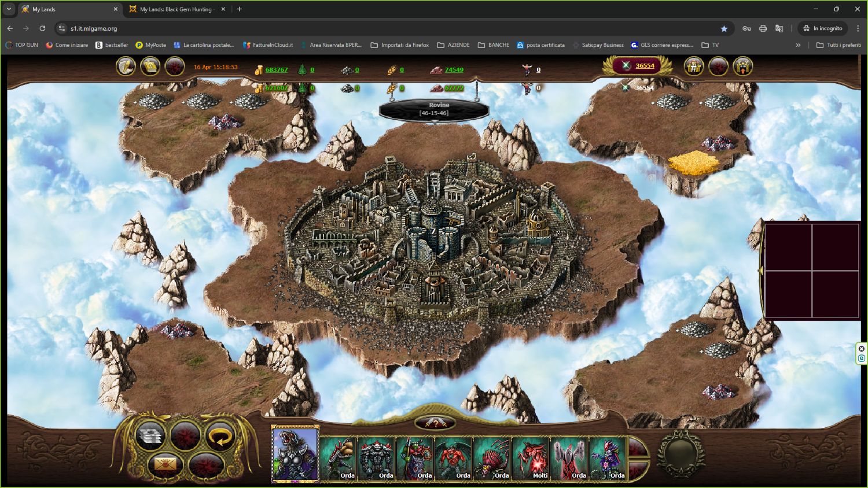Viewport: 868px width, 488px height.
Task: Select the unit labeled Molti
Action: click(531, 458)
